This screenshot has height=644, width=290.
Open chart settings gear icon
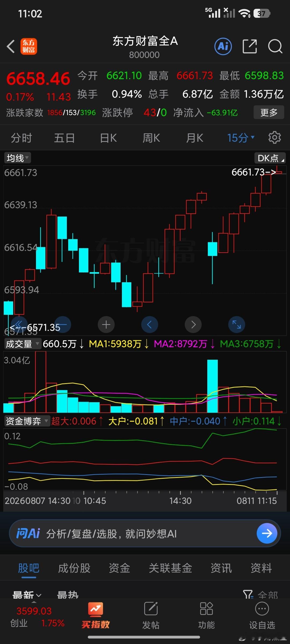(x=274, y=138)
